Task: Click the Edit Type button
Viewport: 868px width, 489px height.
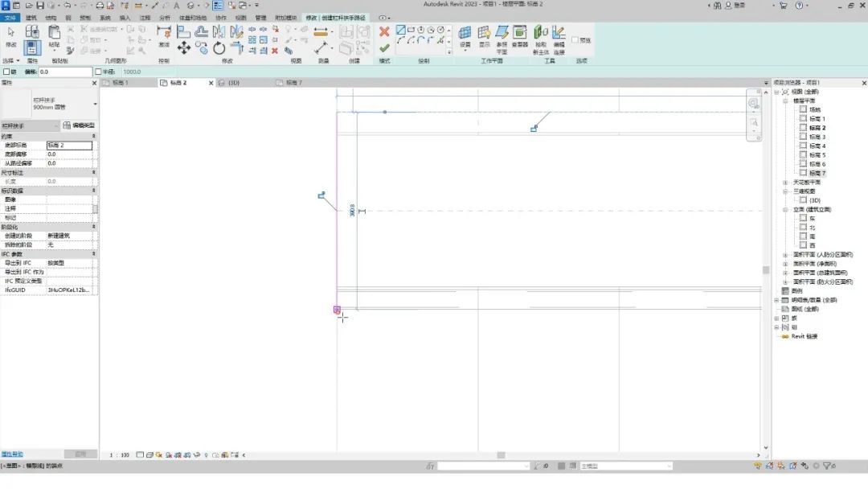Action: (79, 125)
